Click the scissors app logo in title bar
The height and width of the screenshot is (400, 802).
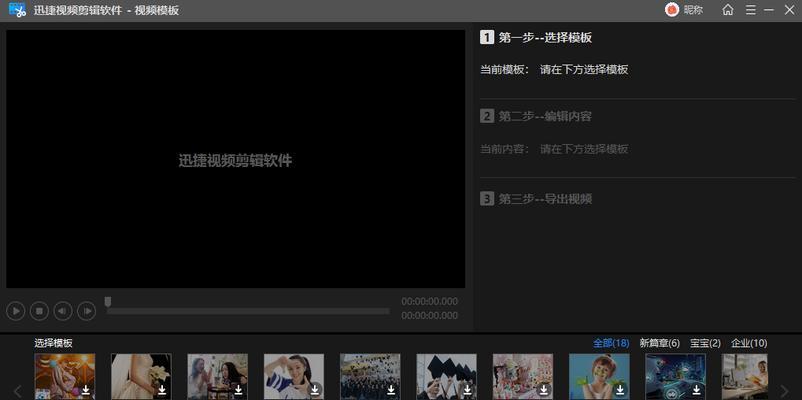pos(17,10)
